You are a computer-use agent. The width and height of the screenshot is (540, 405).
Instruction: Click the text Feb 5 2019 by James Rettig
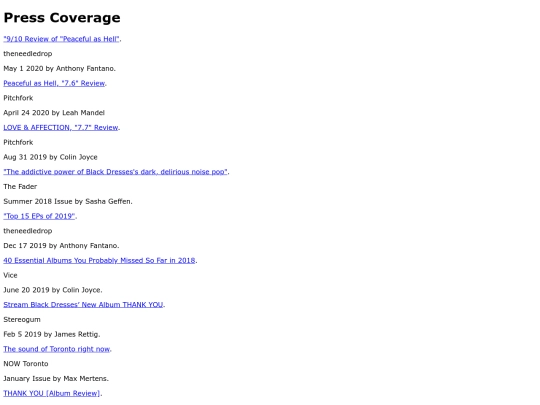tap(52, 334)
